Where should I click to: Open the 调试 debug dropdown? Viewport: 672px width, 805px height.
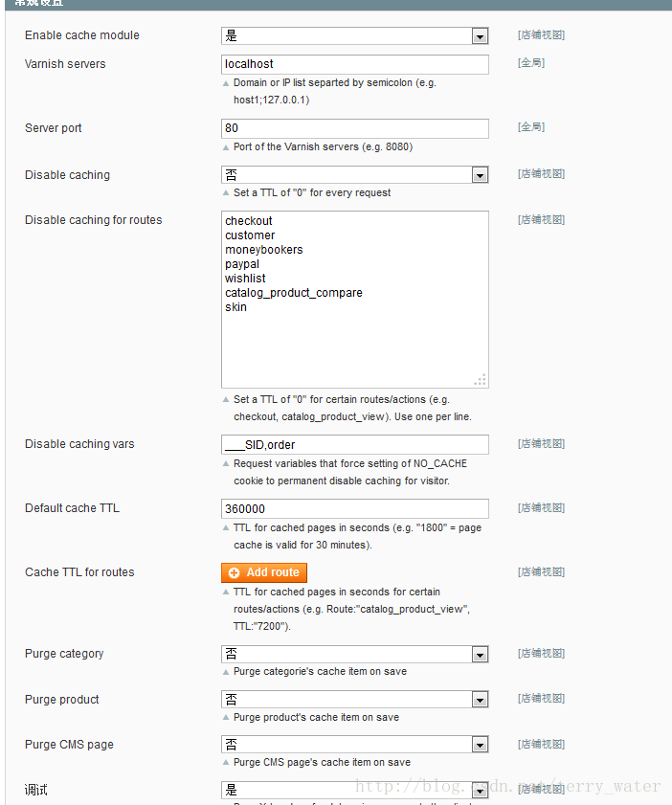[x=355, y=790]
